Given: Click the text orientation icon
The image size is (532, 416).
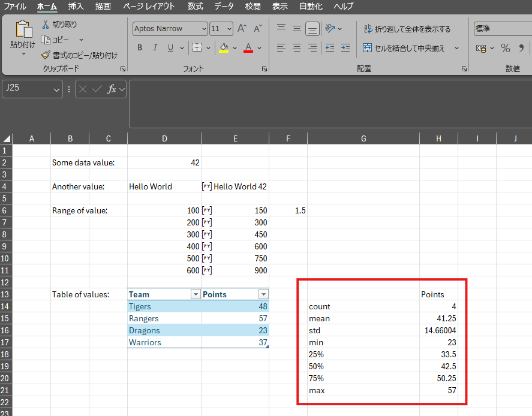Looking at the screenshot, I should click(330, 29).
